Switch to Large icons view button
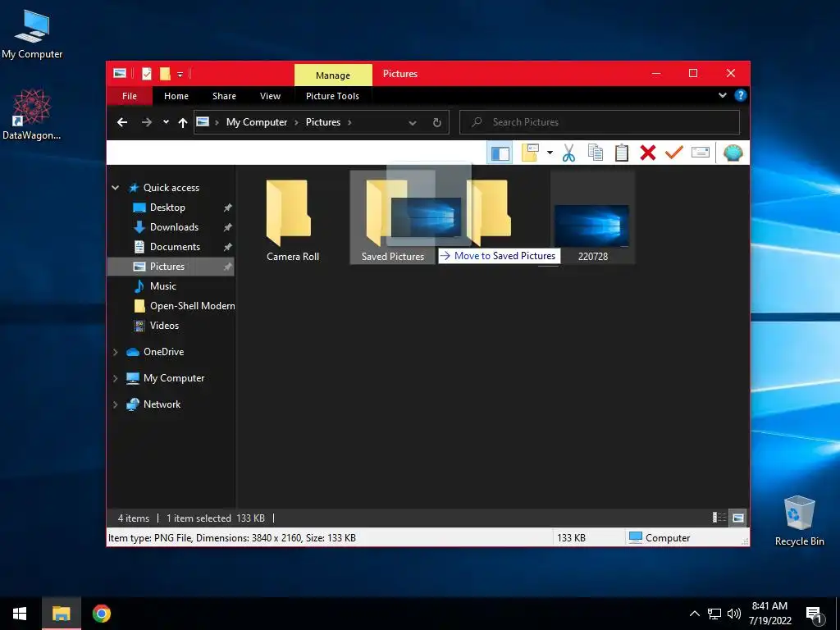Image resolution: width=840 pixels, height=630 pixels. [737, 518]
